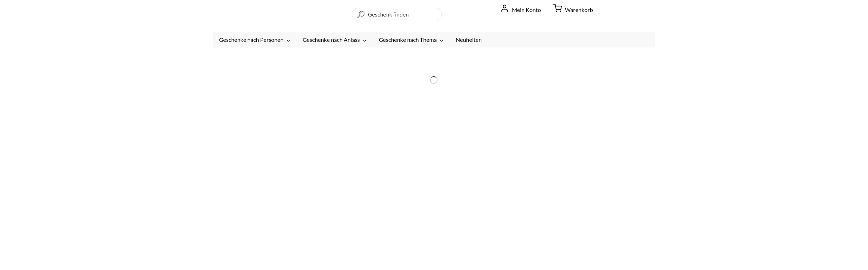Select the Geschenke nach Anlass label

331,40
